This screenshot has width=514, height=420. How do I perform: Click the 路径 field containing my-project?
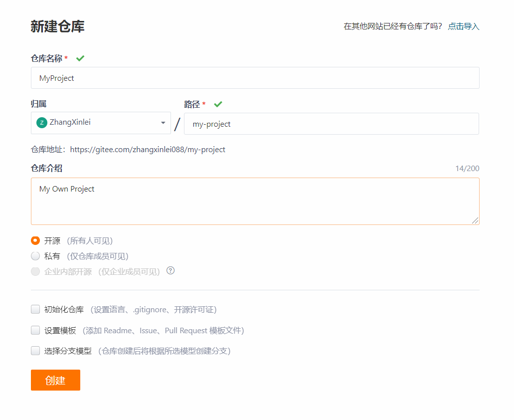tap(332, 124)
